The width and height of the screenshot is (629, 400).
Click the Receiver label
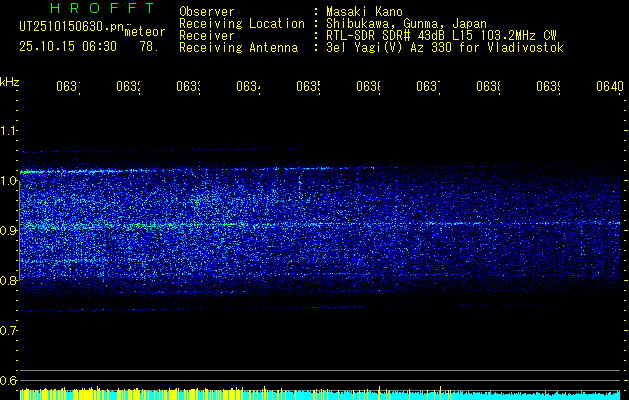coord(207,36)
